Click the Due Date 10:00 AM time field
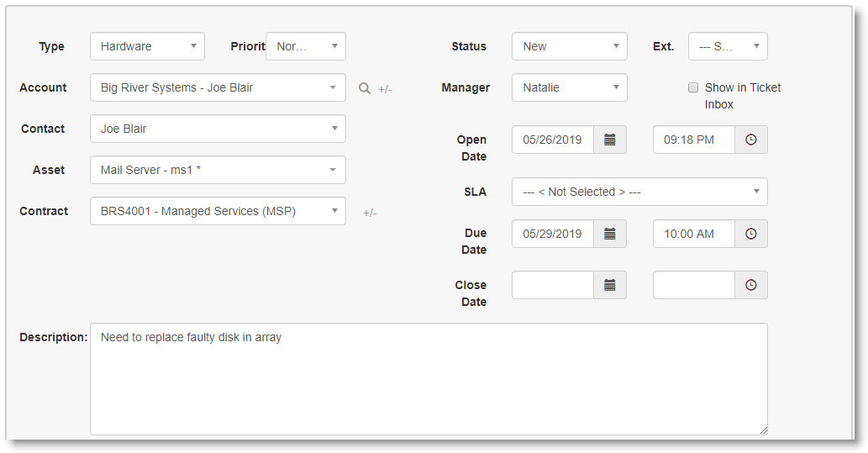Screen dimensions: 868x453 click(x=694, y=234)
